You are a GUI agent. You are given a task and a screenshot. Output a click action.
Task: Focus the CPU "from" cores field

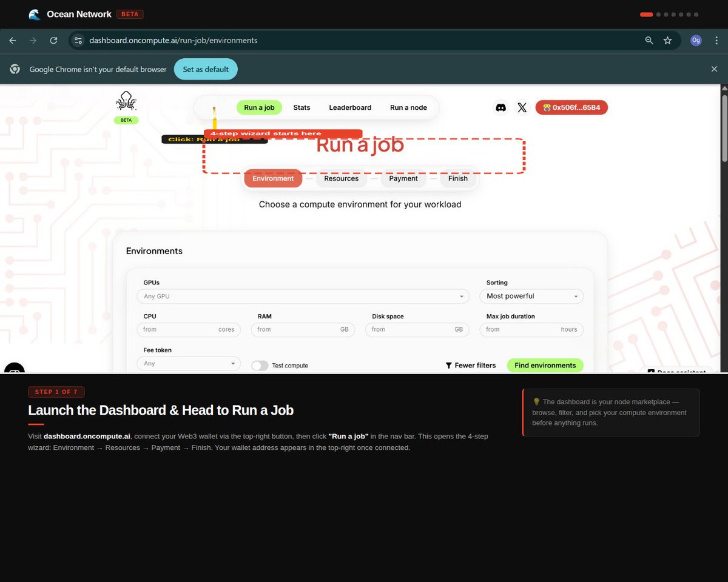tap(189, 330)
